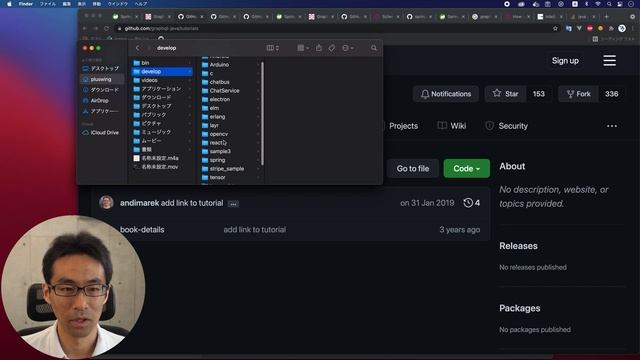
Task: Click the Notifications button
Action: [446, 94]
